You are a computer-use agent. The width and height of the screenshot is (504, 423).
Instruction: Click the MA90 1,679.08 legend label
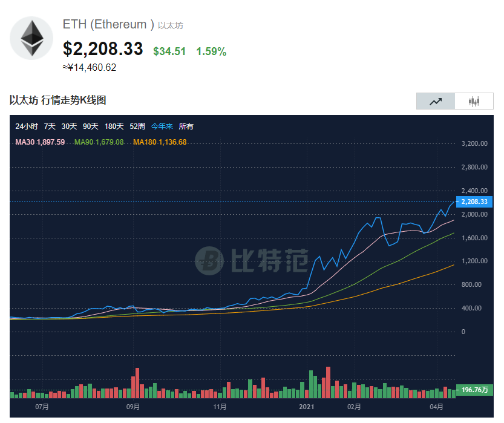click(x=99, y=142)
